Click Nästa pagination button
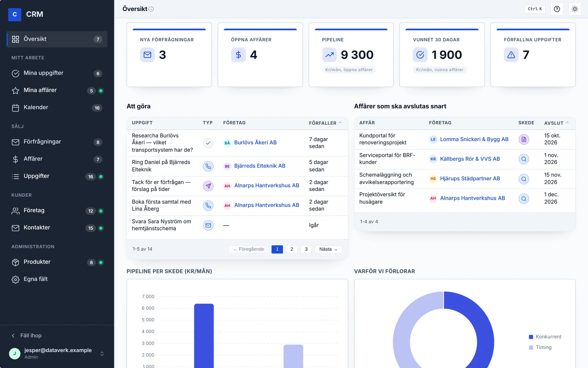 click(328, 250)
